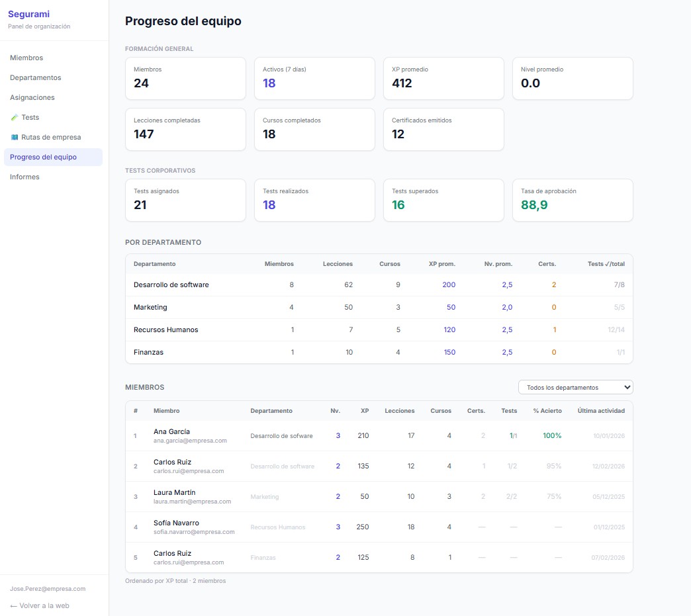This screenshot has width=691, height=616.
Task: Click the Jose.Perez@empresa.com account label
Action: [47, 588]
